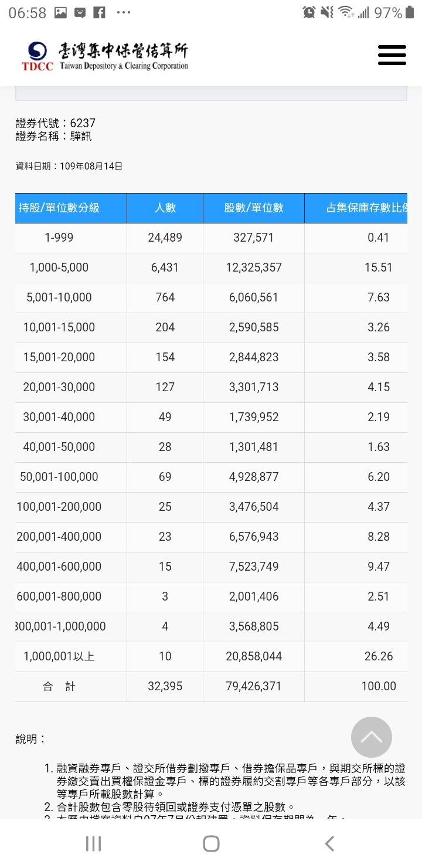Tap the 股數/單位數 column header
The height and width of the screenshot is (868, 422).
click(x=254, y=208)
